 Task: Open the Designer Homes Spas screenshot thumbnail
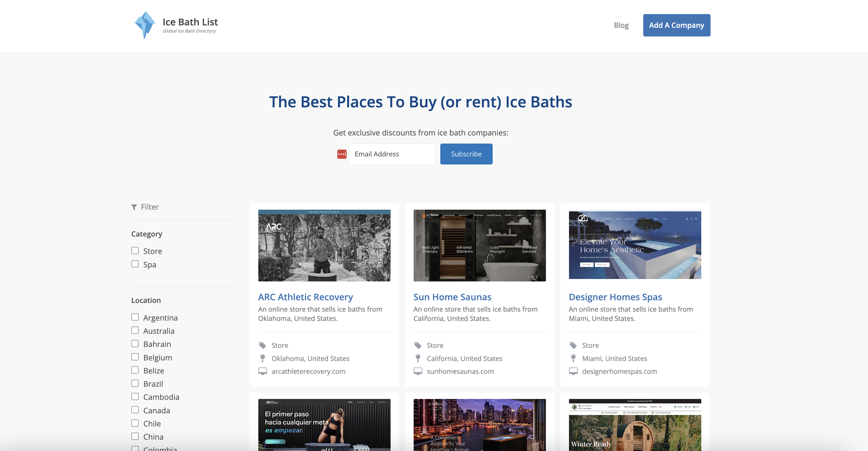[x=635, y=245]
